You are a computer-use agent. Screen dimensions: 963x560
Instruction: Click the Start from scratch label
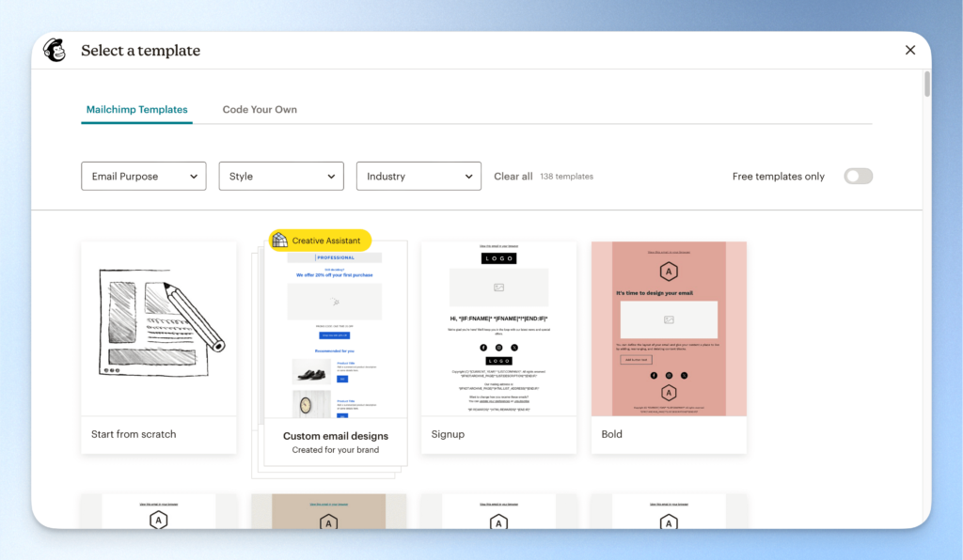click(x=134, y=434)
